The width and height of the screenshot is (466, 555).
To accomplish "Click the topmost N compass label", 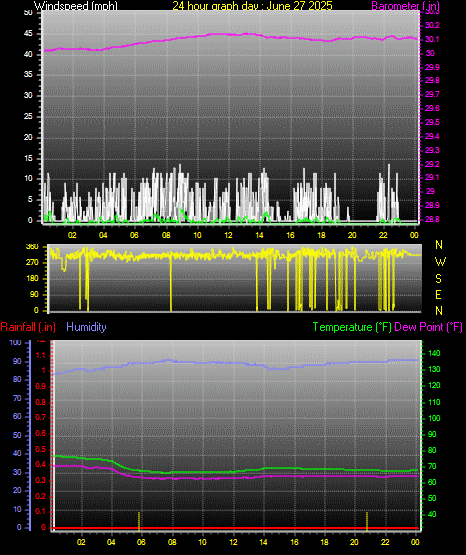I will pos(439,245).
